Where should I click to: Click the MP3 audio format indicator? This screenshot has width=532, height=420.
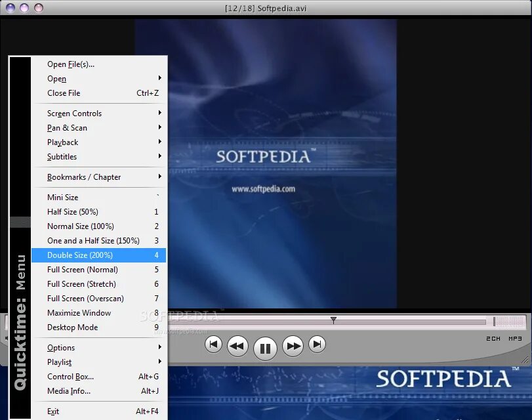click(x=515, y=339)
